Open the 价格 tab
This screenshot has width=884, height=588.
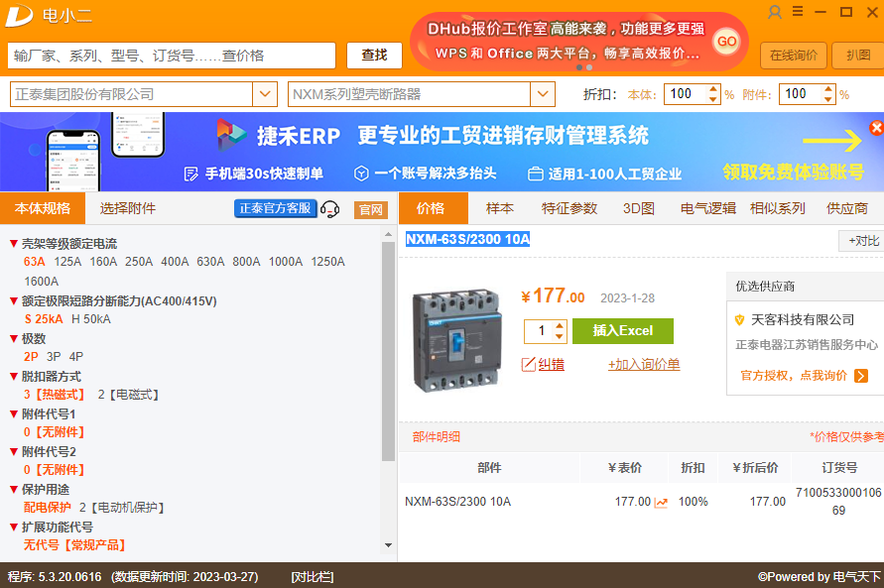pyautogui.click(x=433, y=208)
